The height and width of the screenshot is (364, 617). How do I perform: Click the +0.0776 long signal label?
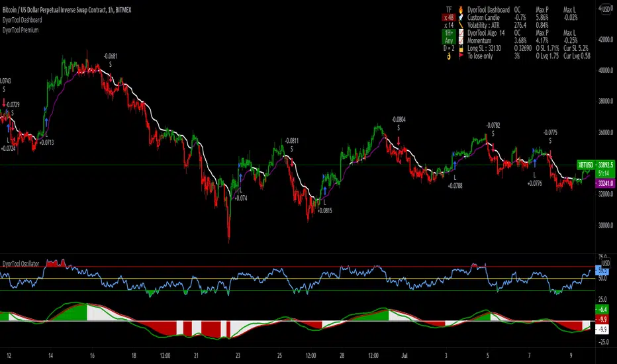coord(534,183)
